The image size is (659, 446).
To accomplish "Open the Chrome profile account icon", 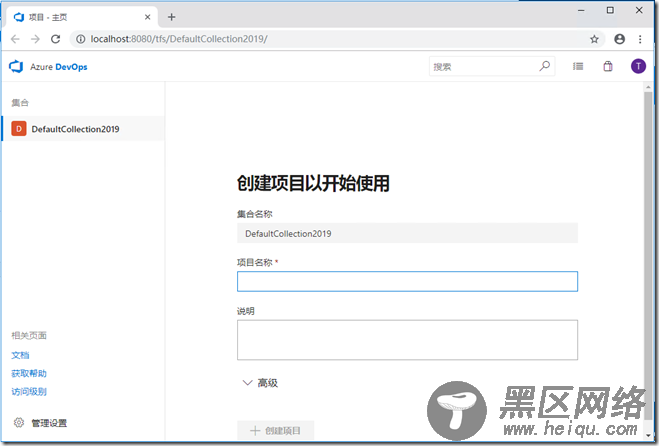I will tap(619, 39).
